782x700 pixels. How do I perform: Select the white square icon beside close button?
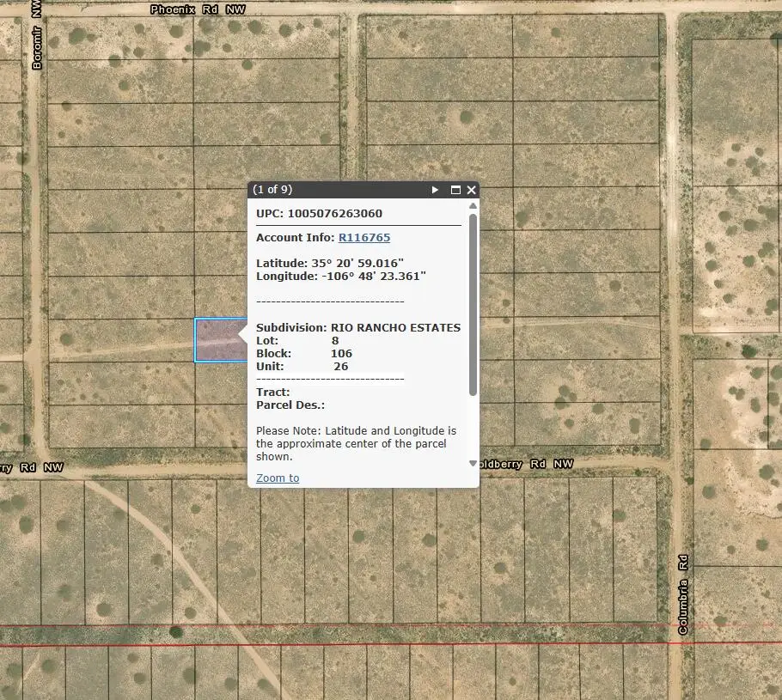456,190
